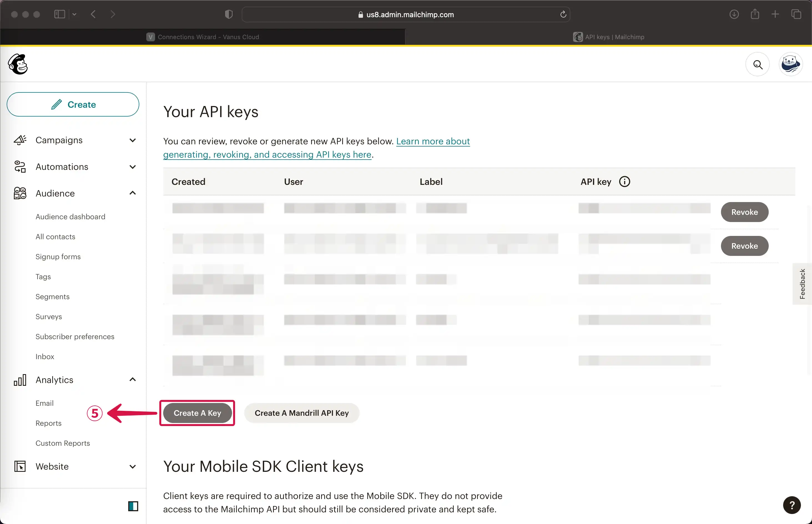This screenshot has width=812, height=524.
Task: Click the Analytics bar chart icon
Action: pos(20,380)
